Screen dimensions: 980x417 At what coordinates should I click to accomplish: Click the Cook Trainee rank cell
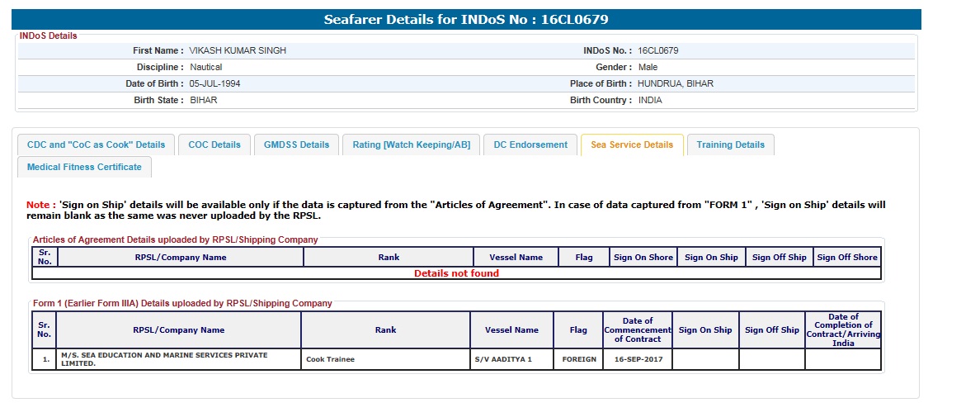(330, 360)
